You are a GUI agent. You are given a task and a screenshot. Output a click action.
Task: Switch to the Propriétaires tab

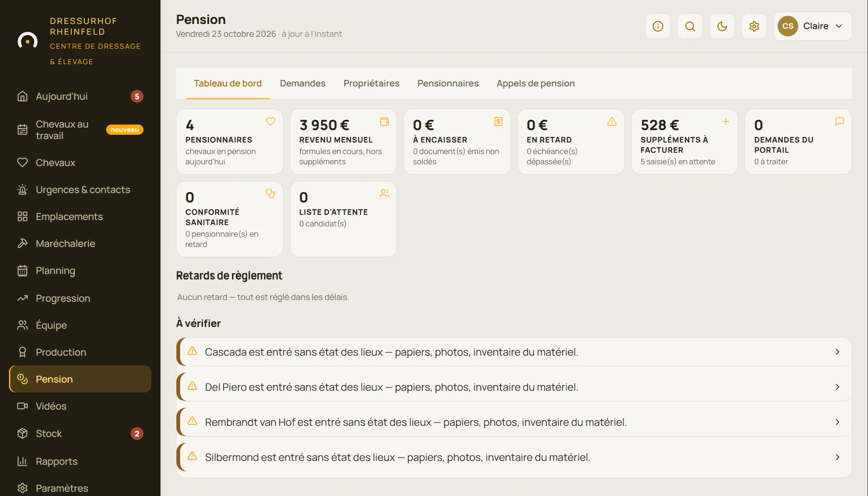pyautogui.click(x=372, y=84)
